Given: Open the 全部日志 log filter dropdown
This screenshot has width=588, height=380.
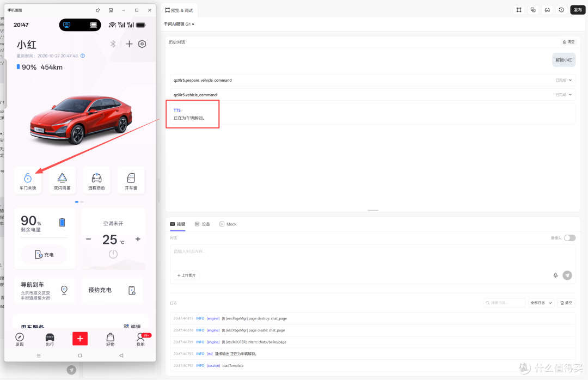Looking at the screenshot, I should coord(541,303).
